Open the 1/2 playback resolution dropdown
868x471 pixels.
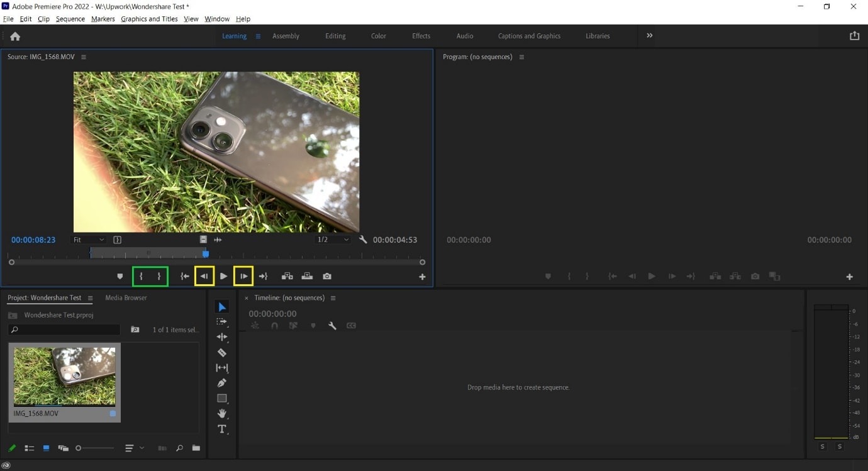point(333,240)
